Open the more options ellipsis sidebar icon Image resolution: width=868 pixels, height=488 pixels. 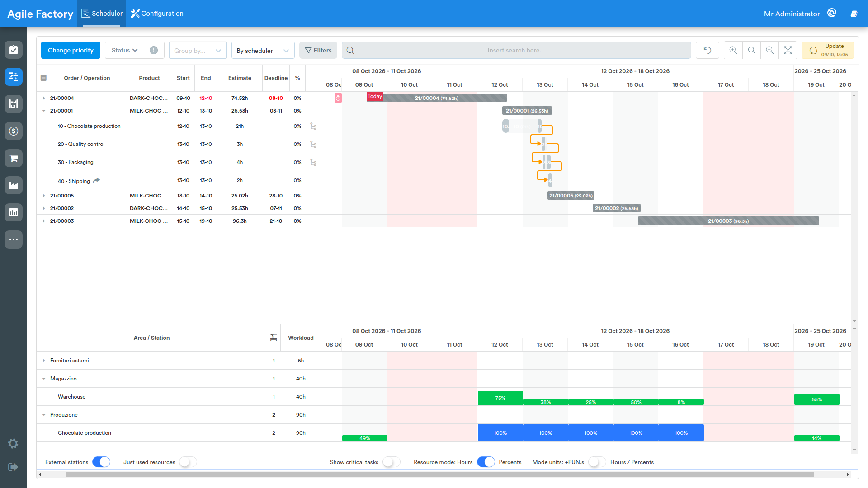[x=14, y=239]
